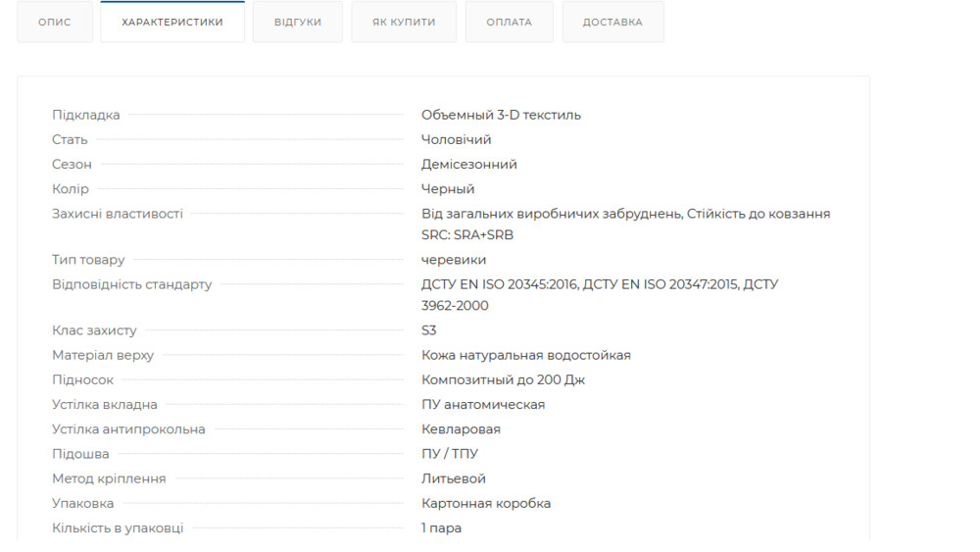Go to the ОПЛАТА tab
This screenshot has width=980, height=552.
[510, 22]
